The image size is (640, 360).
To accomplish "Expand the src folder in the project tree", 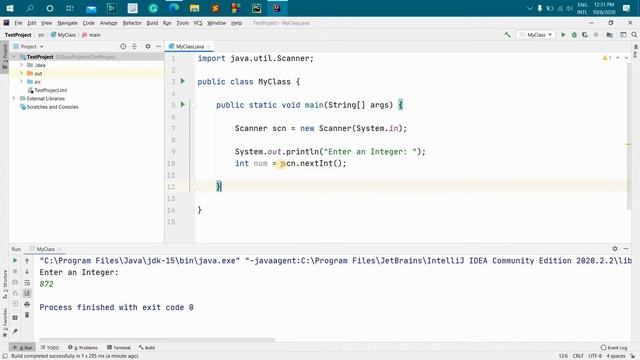I will coord(21,82).
